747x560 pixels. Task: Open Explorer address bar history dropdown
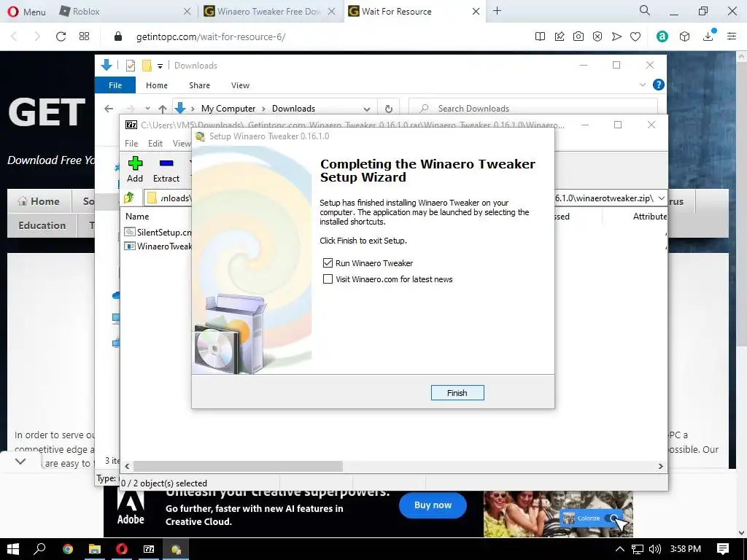point(367,109)
